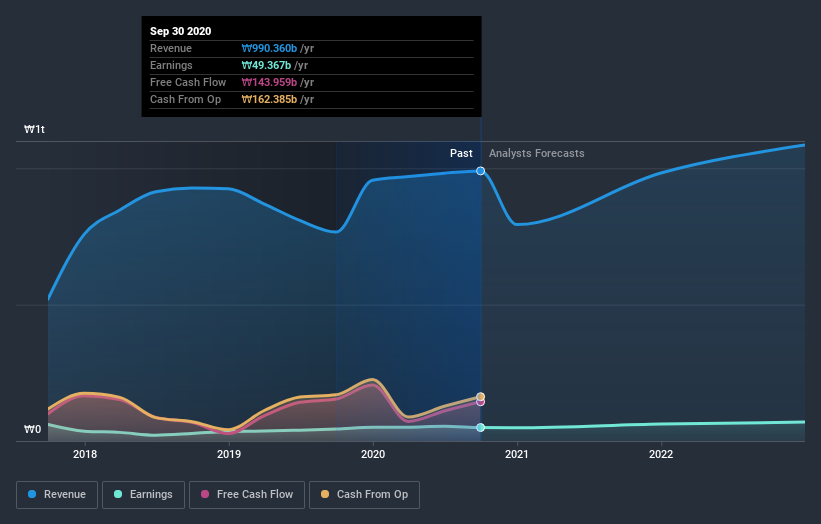Click the Revenue row label in tooltip
The height and width of the screenshot is (524, 821).
click(171, 48)
